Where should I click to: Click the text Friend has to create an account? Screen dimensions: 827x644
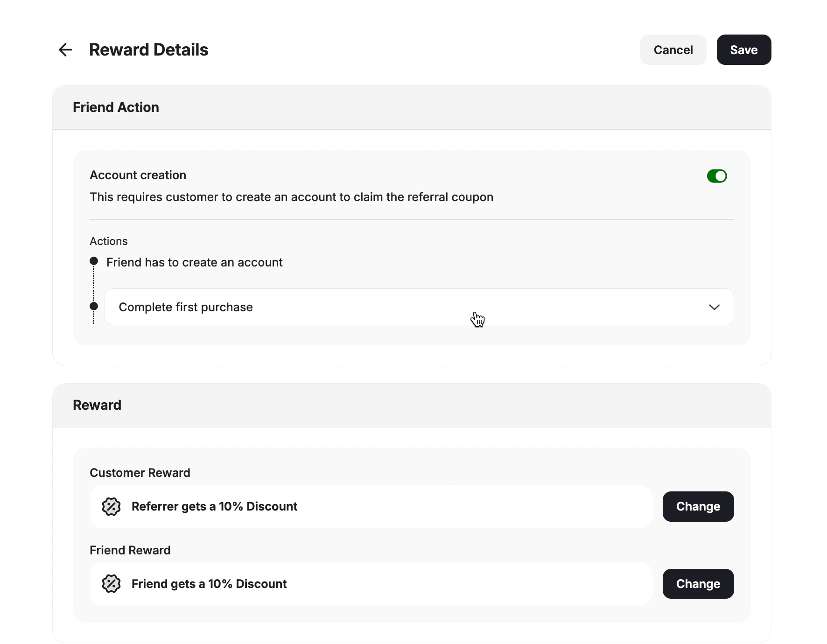(x=195, y=262)
